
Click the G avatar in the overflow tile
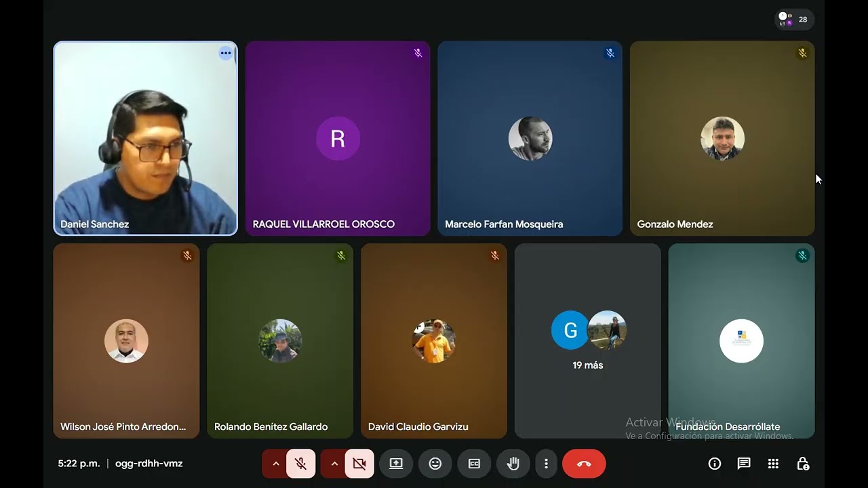[x=570, y=330]
